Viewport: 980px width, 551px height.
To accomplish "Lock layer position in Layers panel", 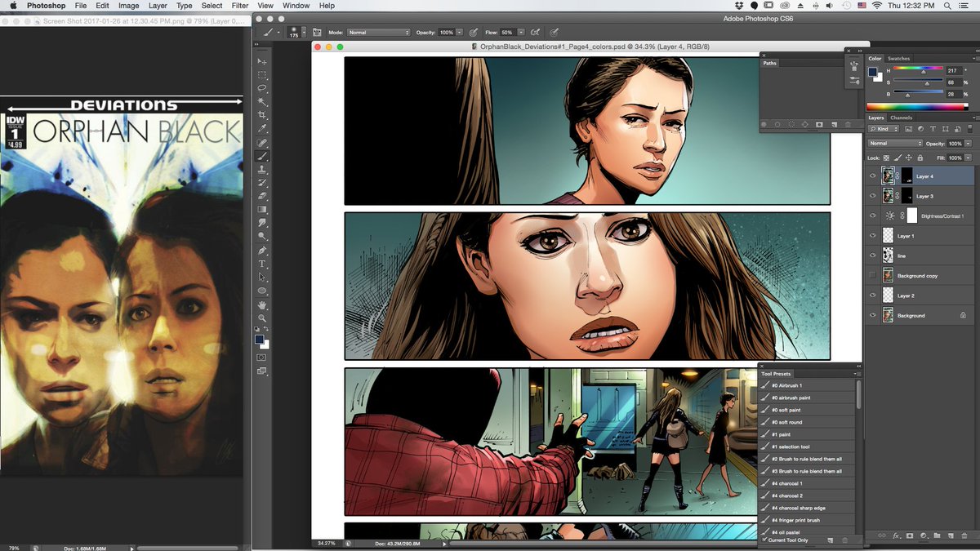I will [x=909, y=158].
